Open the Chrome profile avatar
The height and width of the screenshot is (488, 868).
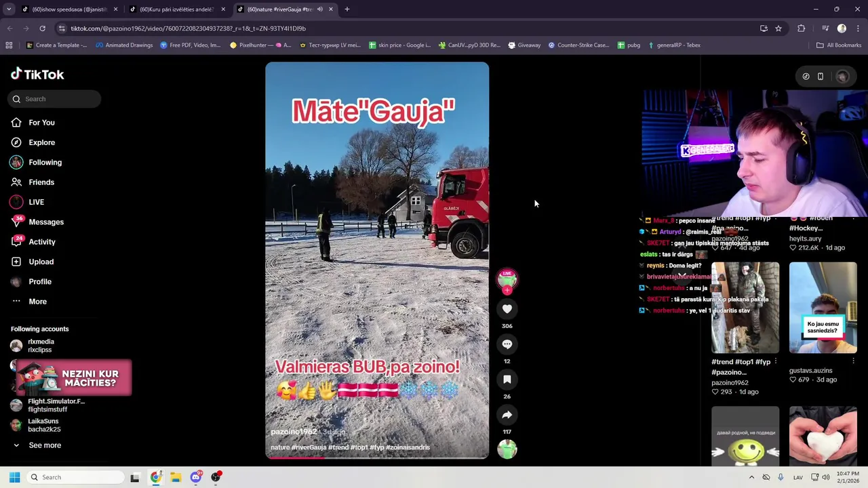tap(842, 28)
